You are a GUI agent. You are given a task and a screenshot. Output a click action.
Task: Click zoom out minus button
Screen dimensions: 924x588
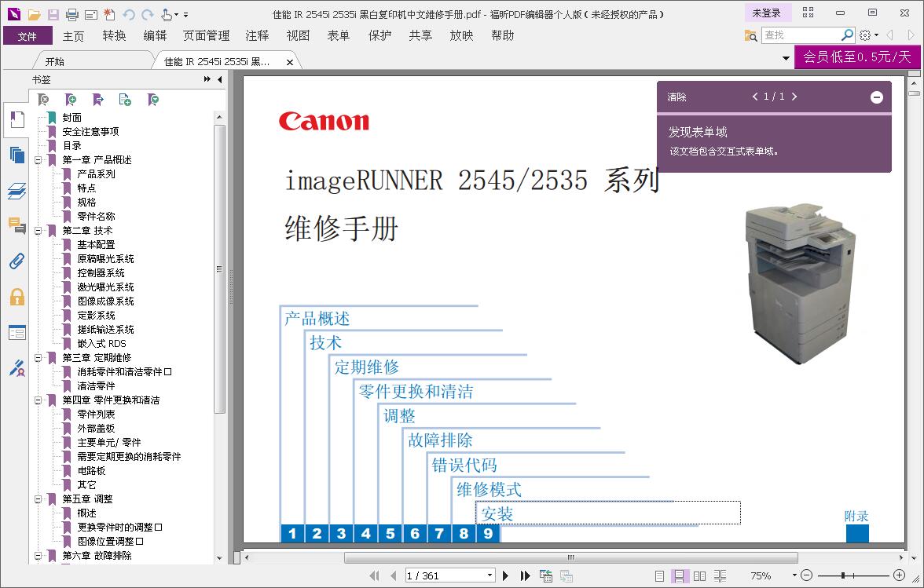[x=807, y=575]
